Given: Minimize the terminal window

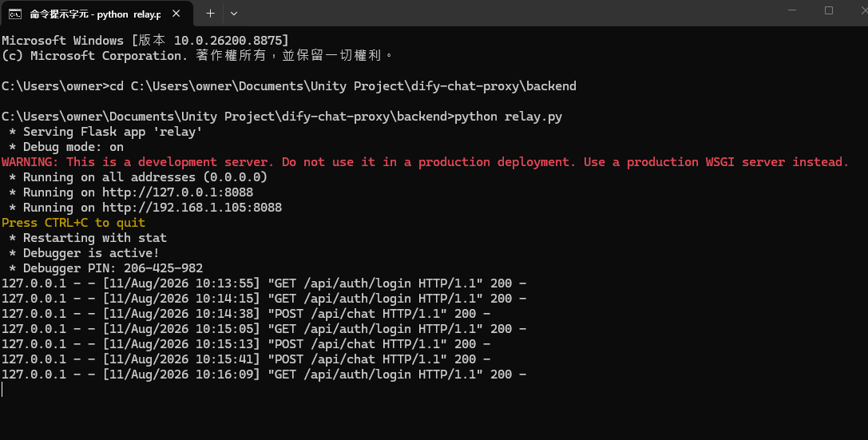Looking at the screenshot, I should (792, 10).
